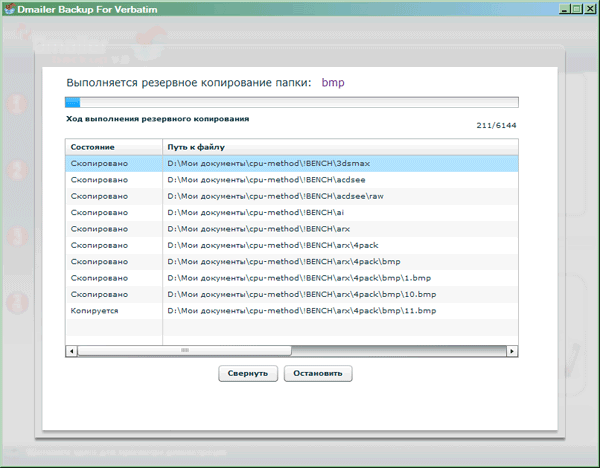
Task: Select the arx\4pack folder row
Action: pos(291,245)
